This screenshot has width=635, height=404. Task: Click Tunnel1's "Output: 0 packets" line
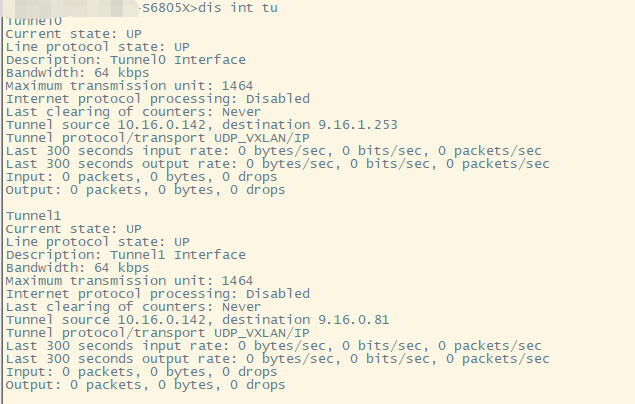145,385
